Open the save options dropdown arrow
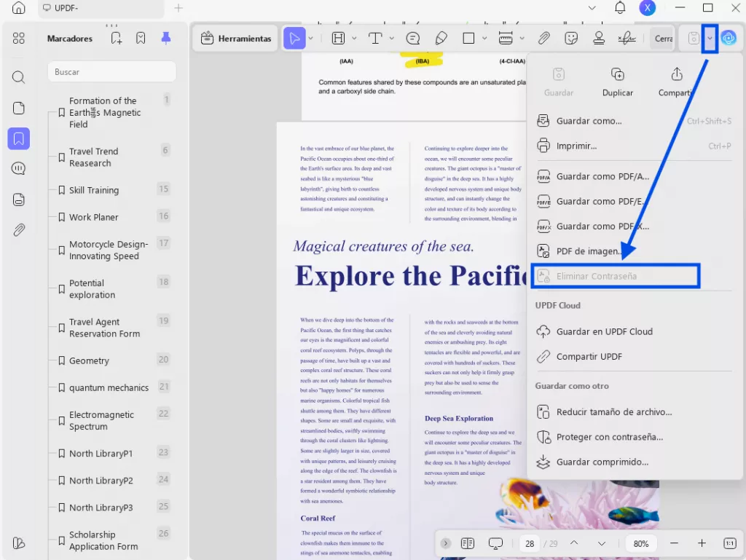Image resolution: width=746 pixels, height=560 pixels. [x=710, y=39]
